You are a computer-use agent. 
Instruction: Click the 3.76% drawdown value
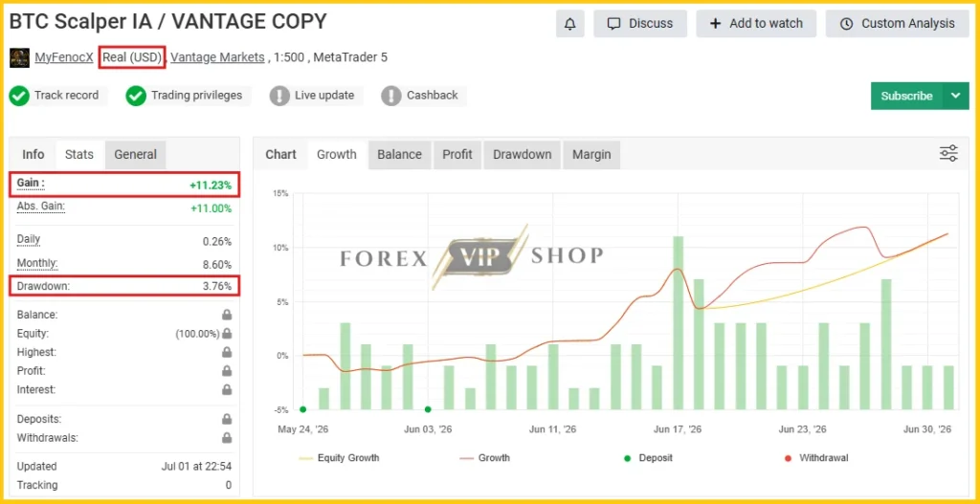point(217,287)
